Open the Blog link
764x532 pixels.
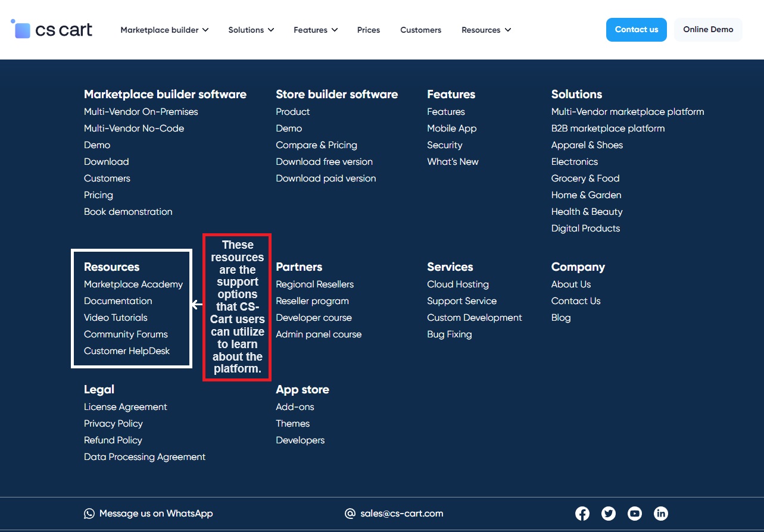[561, 318]
